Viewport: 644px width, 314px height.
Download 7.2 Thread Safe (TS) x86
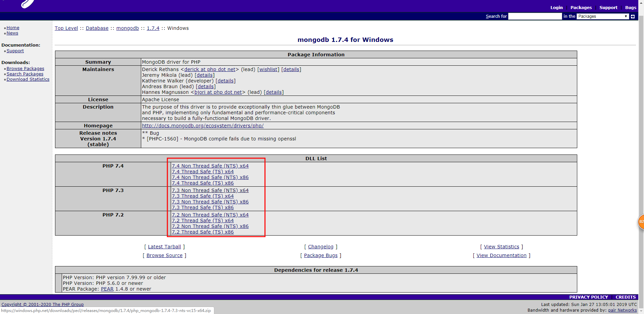[x=203, y=232]
